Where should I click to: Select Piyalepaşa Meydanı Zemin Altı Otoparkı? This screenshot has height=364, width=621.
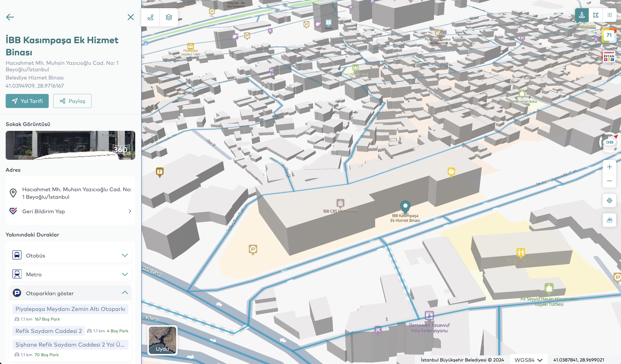click(x=70, y=309)
